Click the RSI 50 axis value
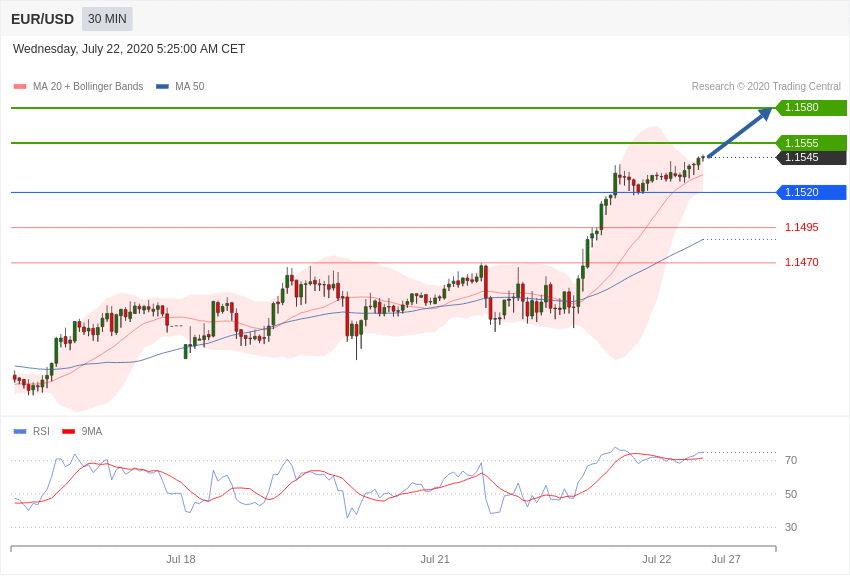850x576 pixels. [x=791, y=494]
